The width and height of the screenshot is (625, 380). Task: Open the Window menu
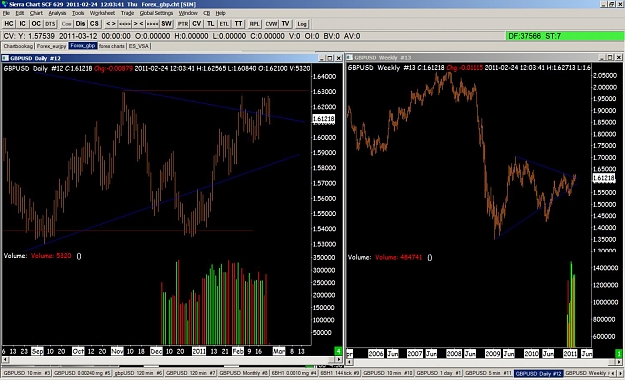pos(188,13)
